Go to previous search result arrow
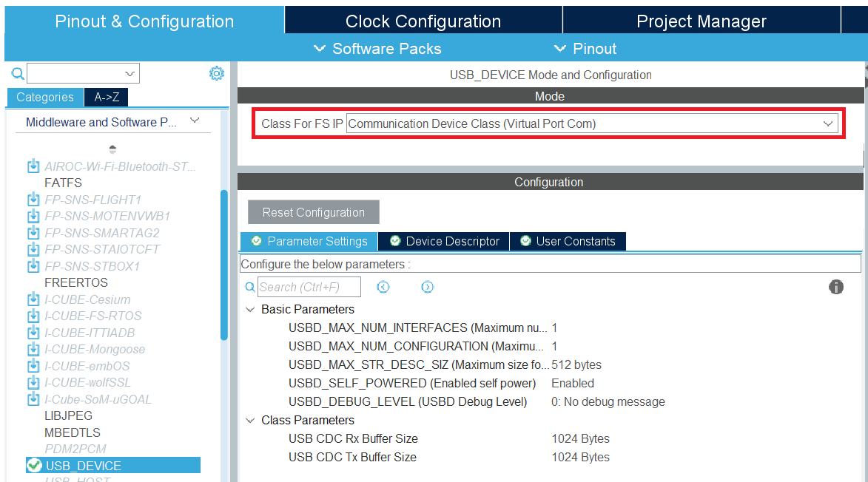 click(x=383, y=287)
